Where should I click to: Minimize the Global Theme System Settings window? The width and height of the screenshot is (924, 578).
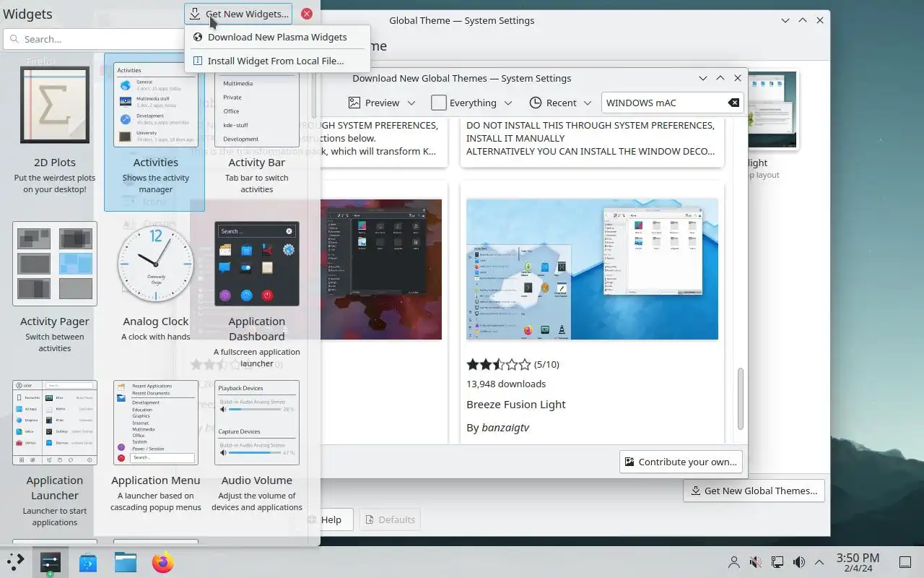tap(785, 20)
